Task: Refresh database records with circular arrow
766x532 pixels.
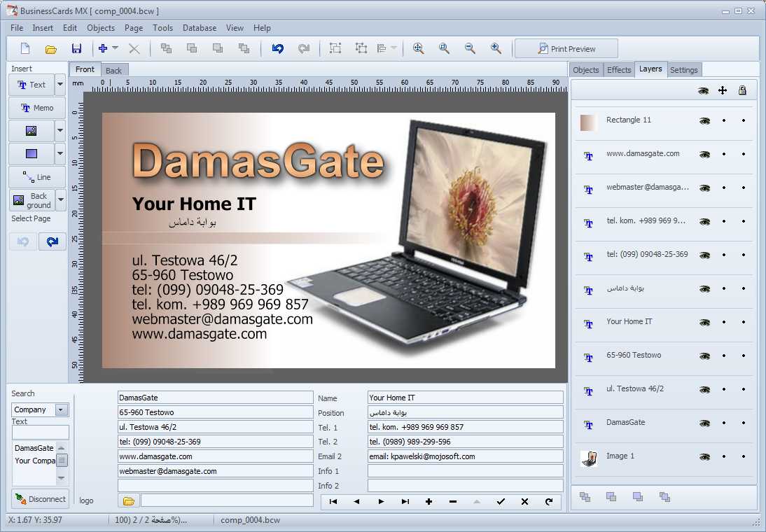Action: (549, 501)
